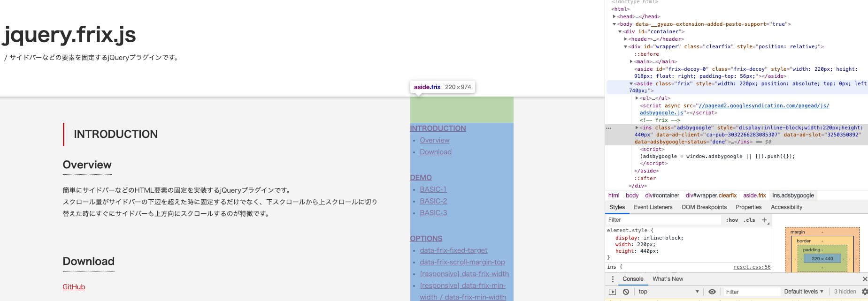868x301 pixels.
Task: Open the top JavaScript context dropdown
Action: click(x=668, y=292)
